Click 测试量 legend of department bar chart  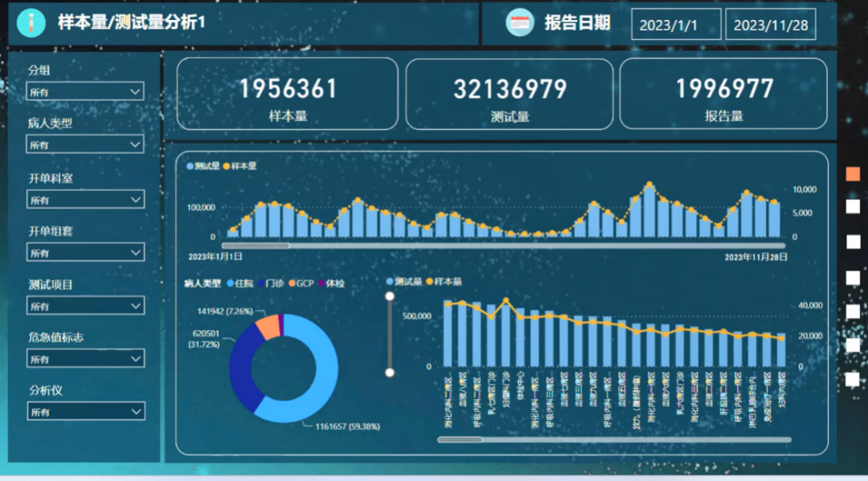[x=404, y=282]
